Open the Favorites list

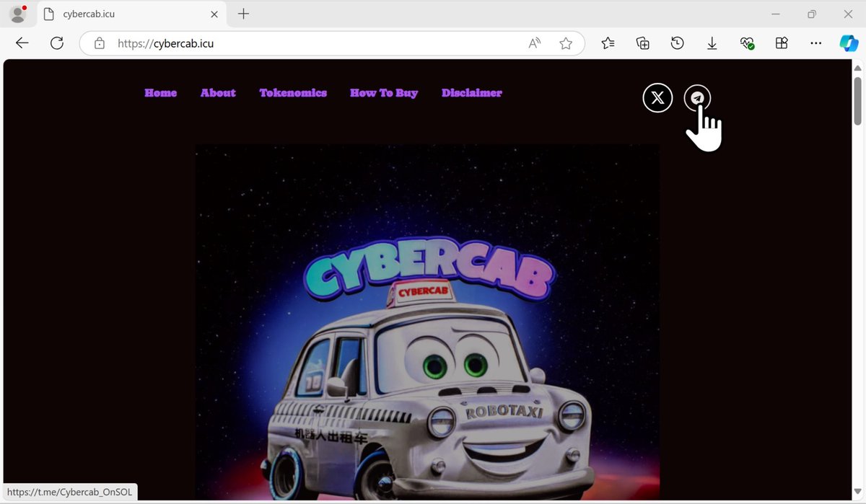608,43
